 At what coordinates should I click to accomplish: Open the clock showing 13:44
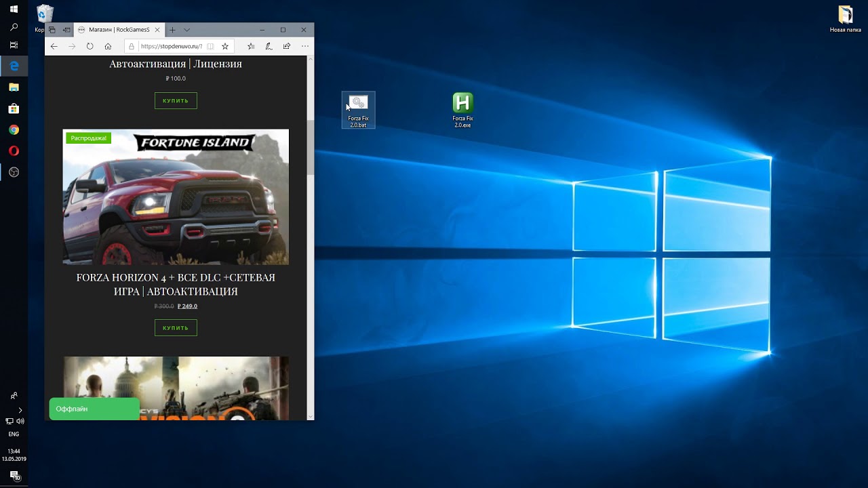(14, 455)
